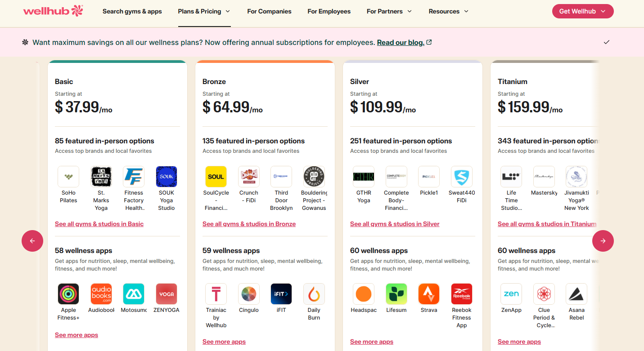See all gyms & studios in Silver

tap(395, 224)
